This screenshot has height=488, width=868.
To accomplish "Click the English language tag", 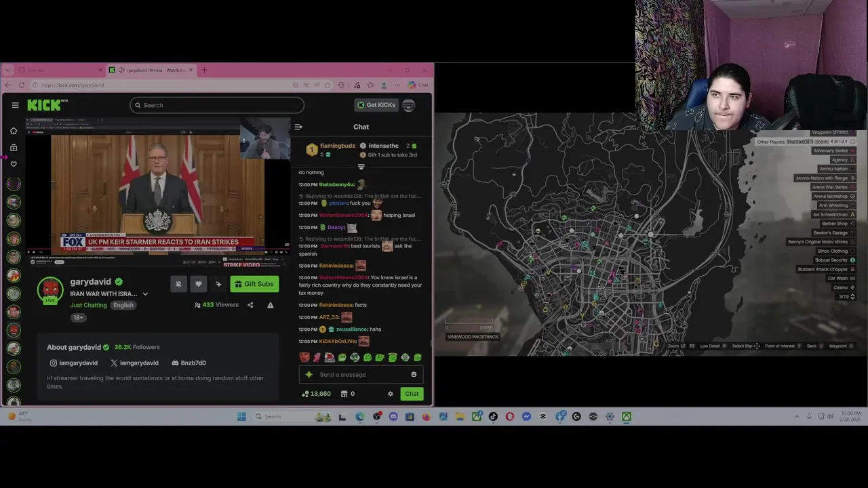I will [x=123, y=305].
